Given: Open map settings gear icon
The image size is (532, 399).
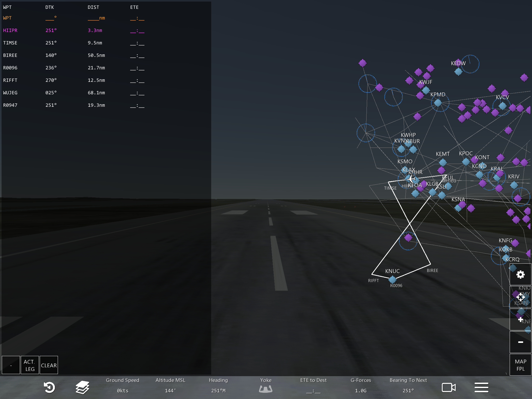Looking at the screenshot, I should point(520,275).
